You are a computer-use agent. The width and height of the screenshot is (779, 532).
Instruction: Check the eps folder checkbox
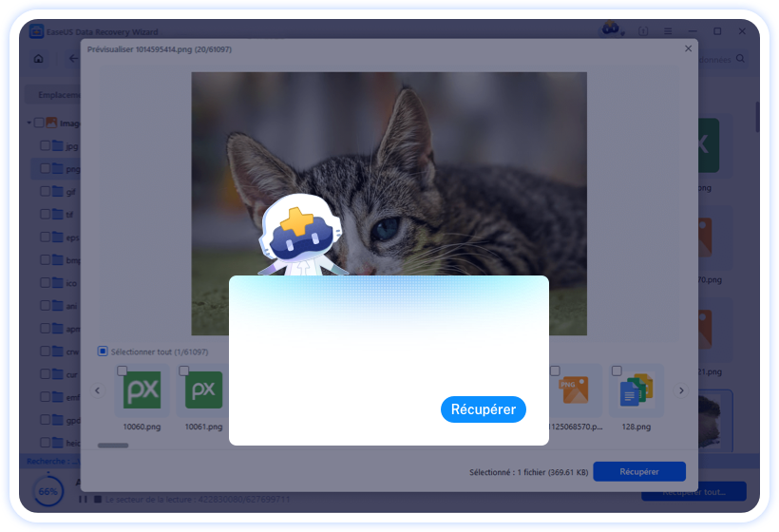45,237
